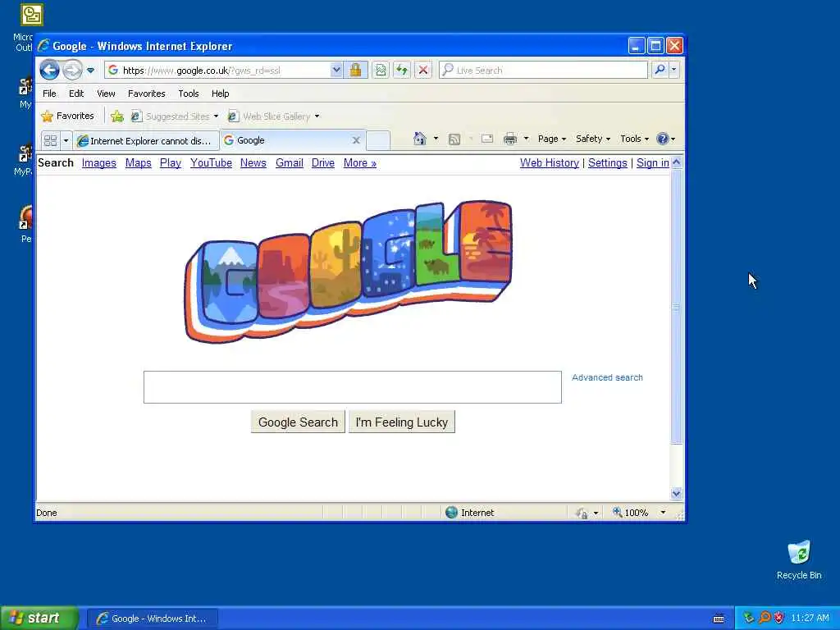Open Advanced search link

point(607,377)
